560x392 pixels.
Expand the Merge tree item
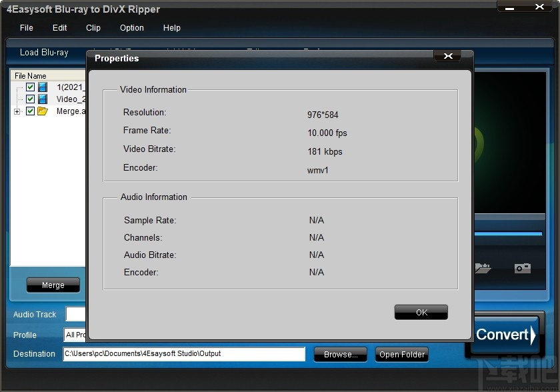[17, 111]
